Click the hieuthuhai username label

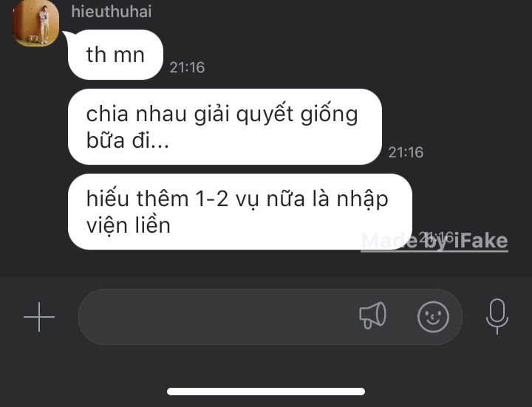click(112, 12)
